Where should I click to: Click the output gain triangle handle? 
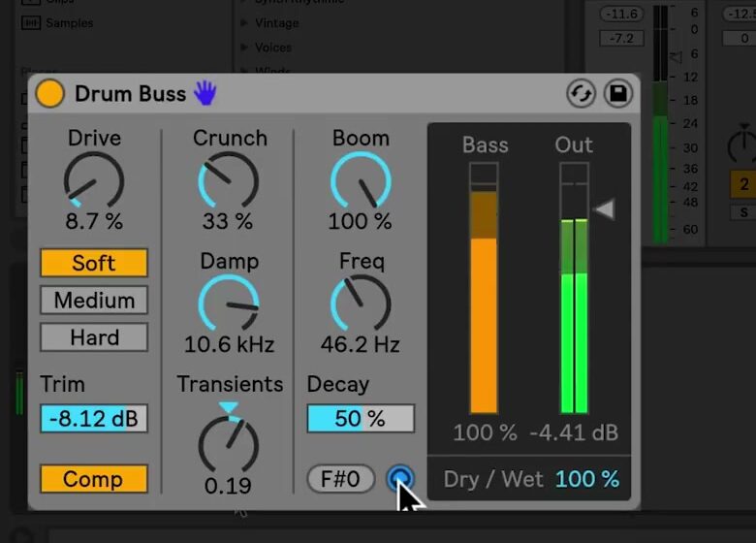(604, 209)
